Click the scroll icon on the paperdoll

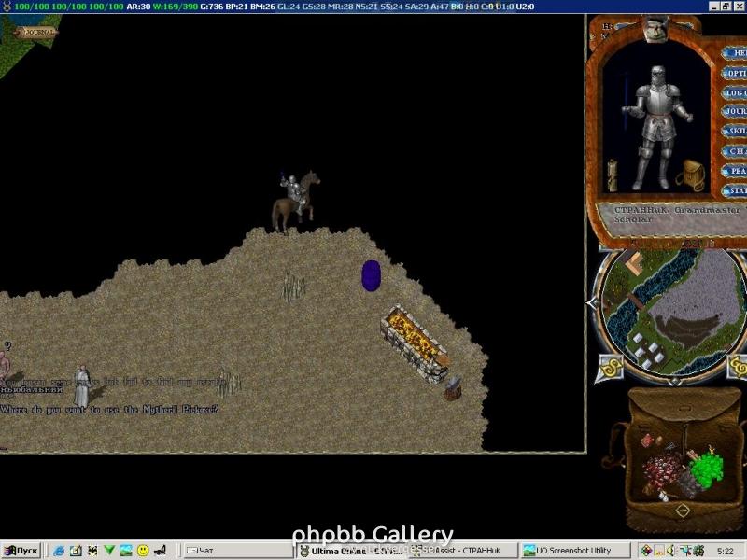pos(612,175)
